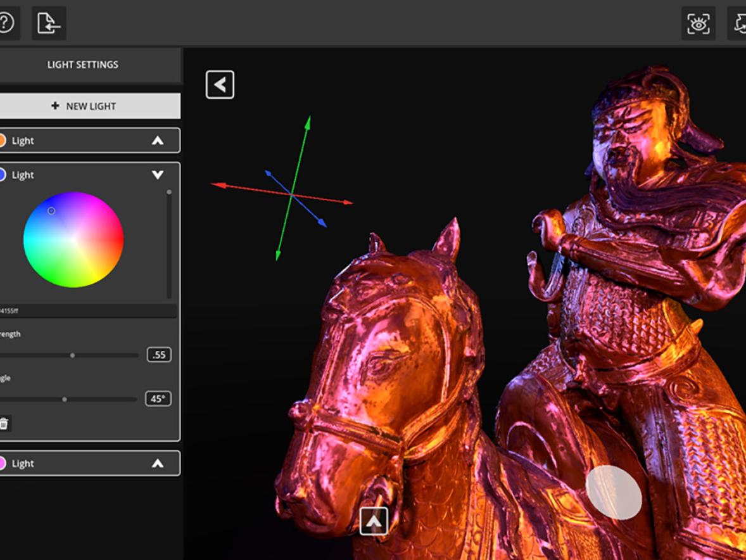746x560 pixels.
Task: Click the red X axis arrow tip on right
Action: (348, 202)
